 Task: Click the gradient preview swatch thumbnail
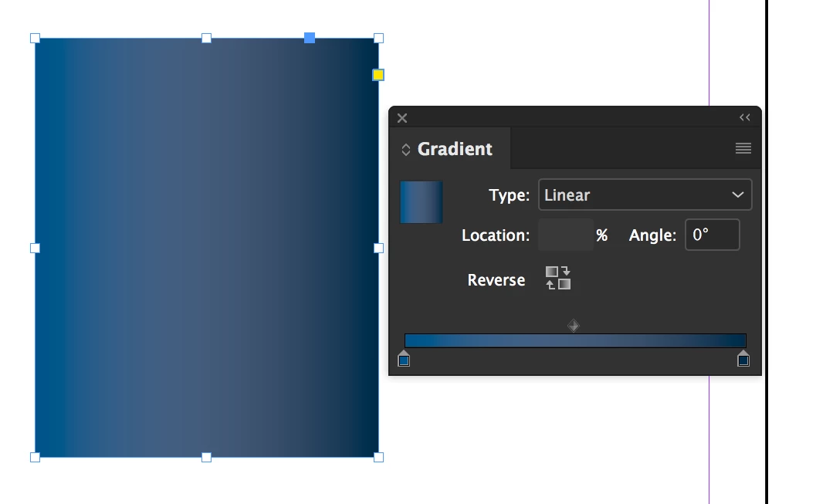click(421, 201)
